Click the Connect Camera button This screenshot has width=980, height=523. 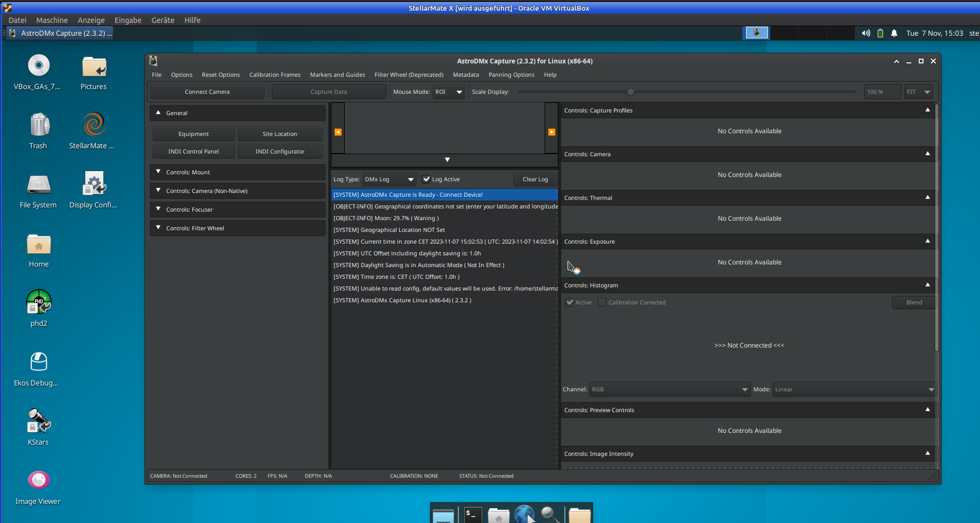point(207,92)
